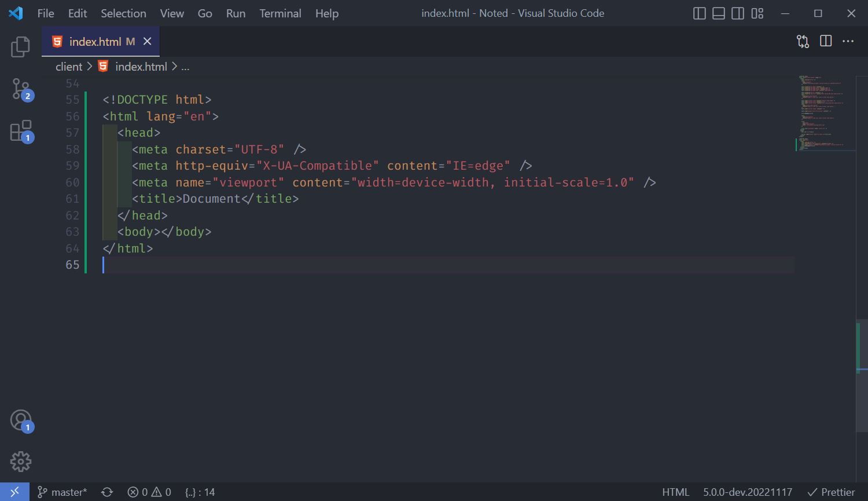Open the Help menu
Viewport: 868px width, 501px height.
[x=327, y=13]
